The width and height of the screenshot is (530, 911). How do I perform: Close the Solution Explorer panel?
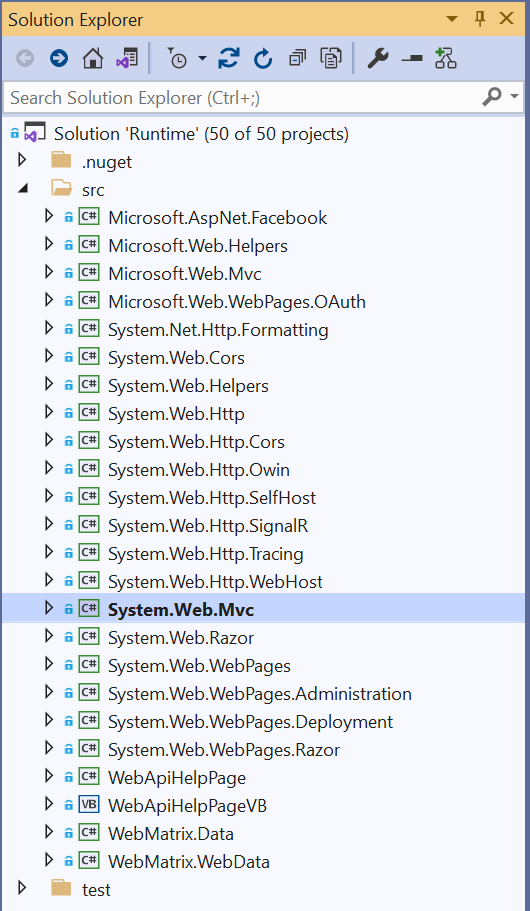(506, 19)
